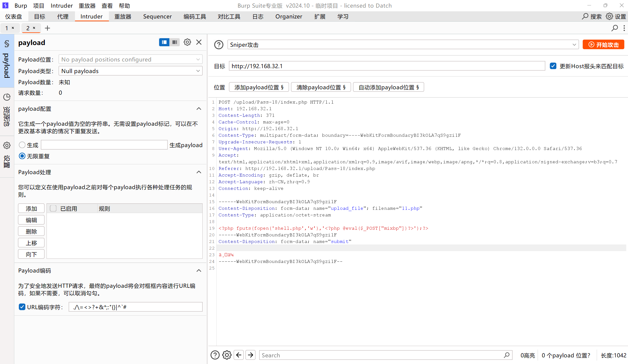Click the help icon beside attack type
This screenshot has height=364, width=628.
(x=219, y=45)
